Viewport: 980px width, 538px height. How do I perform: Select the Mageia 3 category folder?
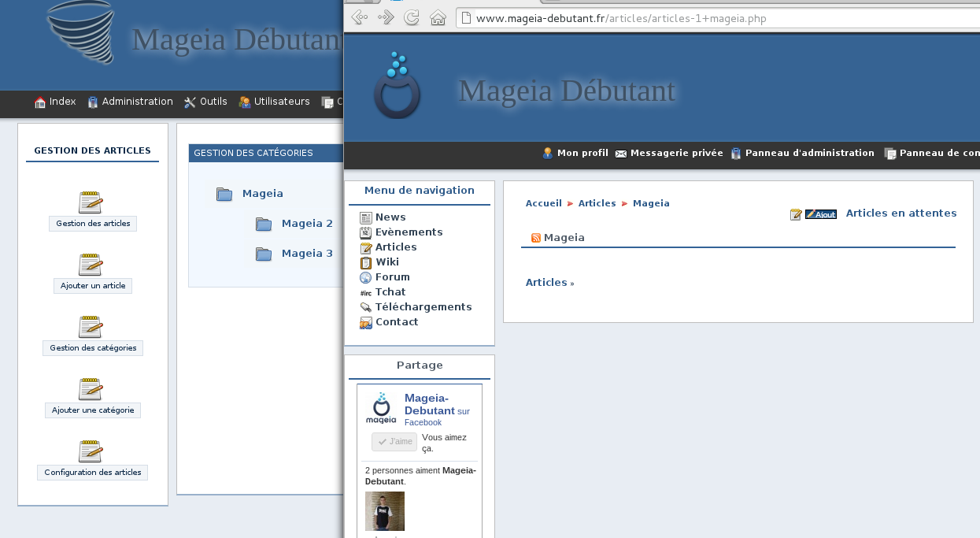(x=307, y=254)
